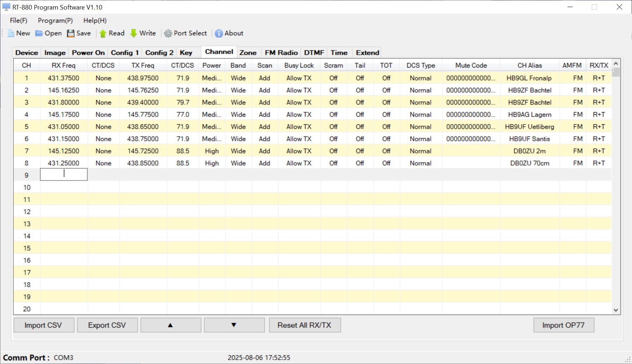This screenshot has height=364, width=632.
Task: Click the Import CSV button
Action: coord(43,325)
